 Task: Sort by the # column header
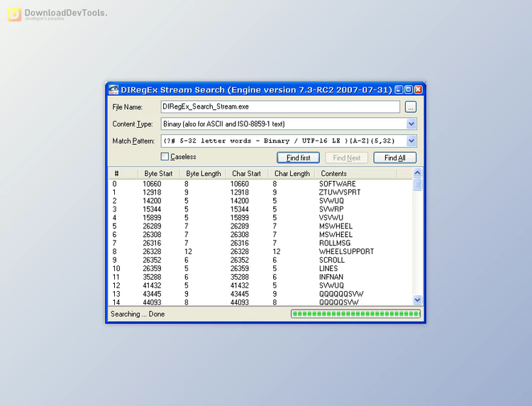point(123,173)
